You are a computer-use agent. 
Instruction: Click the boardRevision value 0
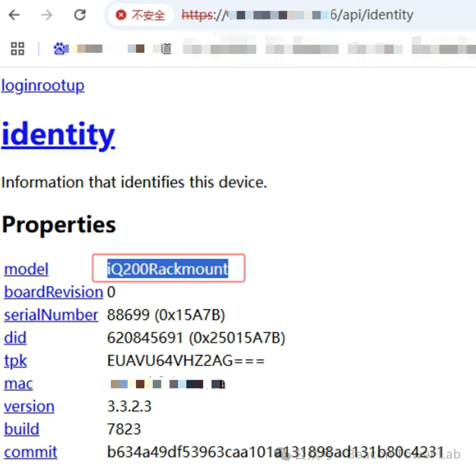pos(111,292)
